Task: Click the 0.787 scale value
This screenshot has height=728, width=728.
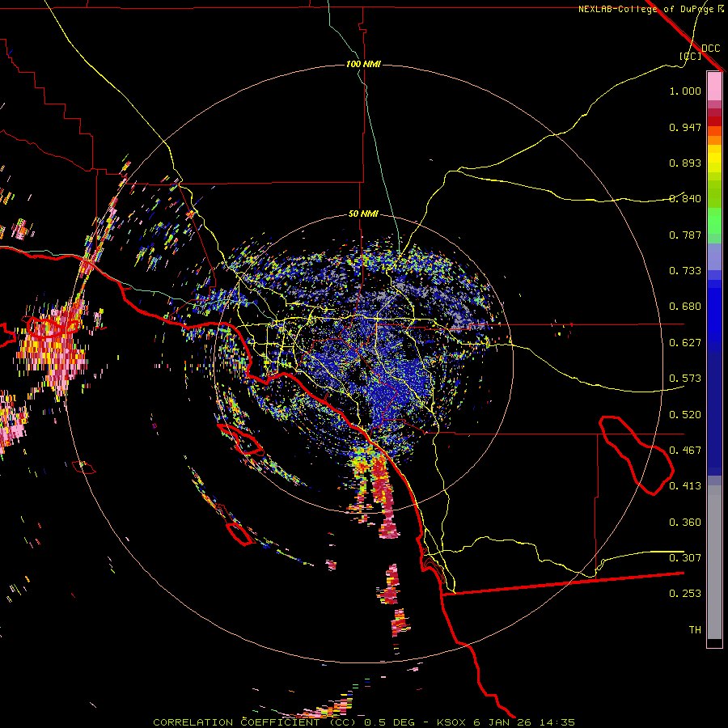Action: [x=685, y=235]
